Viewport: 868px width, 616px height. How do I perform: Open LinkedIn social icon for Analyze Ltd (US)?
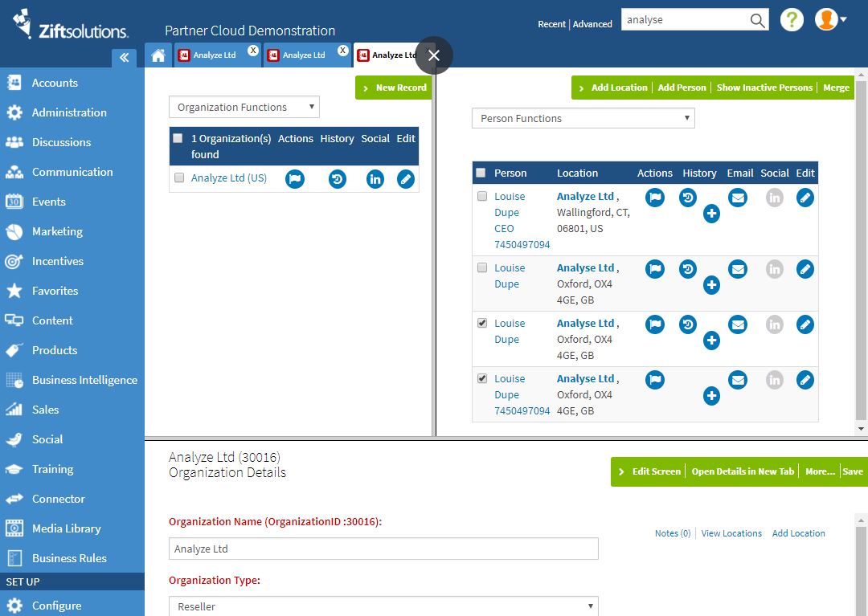[375, 179]
